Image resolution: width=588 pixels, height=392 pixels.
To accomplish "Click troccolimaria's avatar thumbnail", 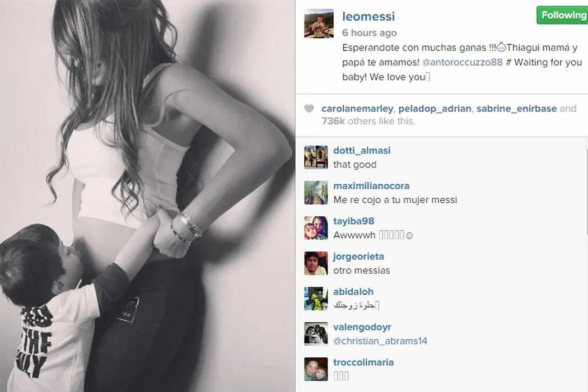I will tap(316, 368).
